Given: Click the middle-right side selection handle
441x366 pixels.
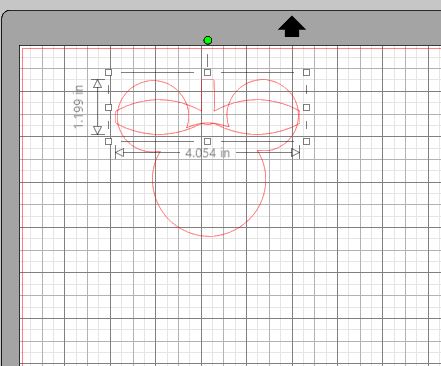Looking at the screenshot, I should point(306,107).
